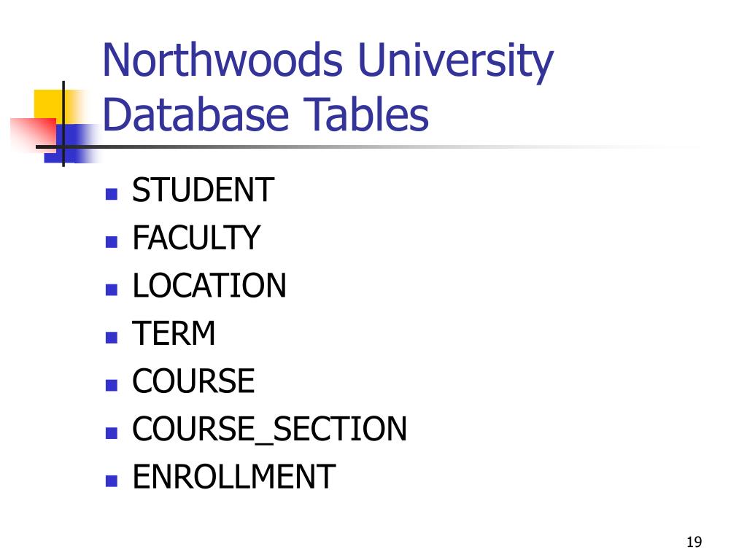Click the ENROLLMENT table name

pyautogui.click(x=234, y=477)
